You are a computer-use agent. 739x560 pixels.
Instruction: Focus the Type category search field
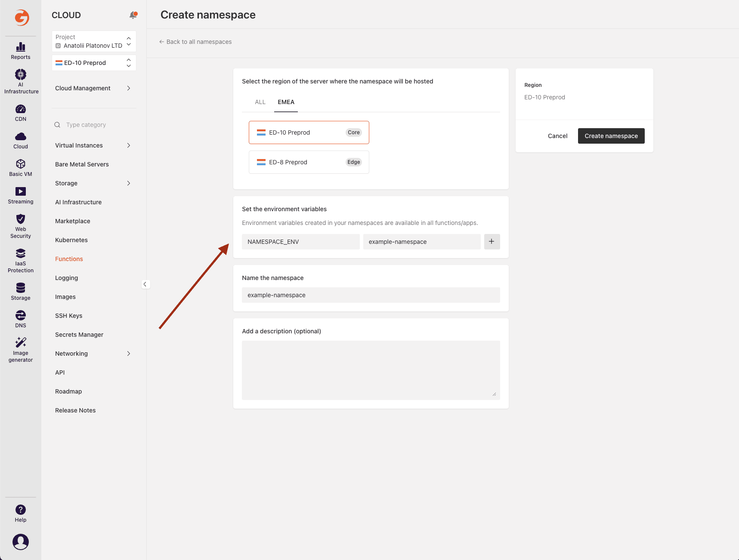click(94, 125)
